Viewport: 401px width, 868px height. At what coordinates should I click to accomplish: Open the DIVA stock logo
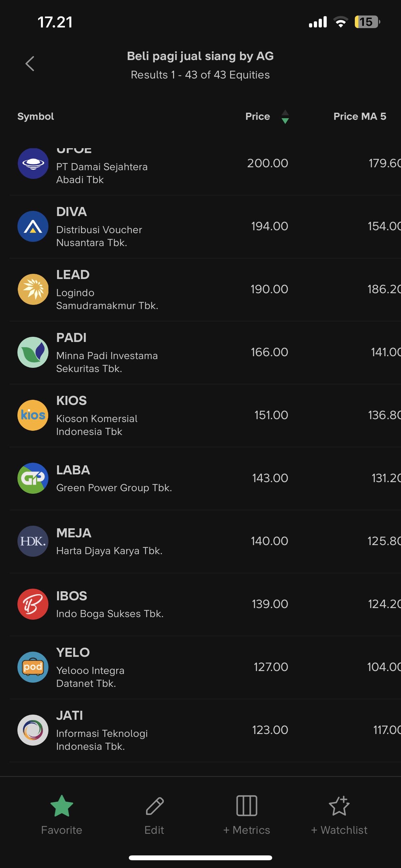point(33,226)
